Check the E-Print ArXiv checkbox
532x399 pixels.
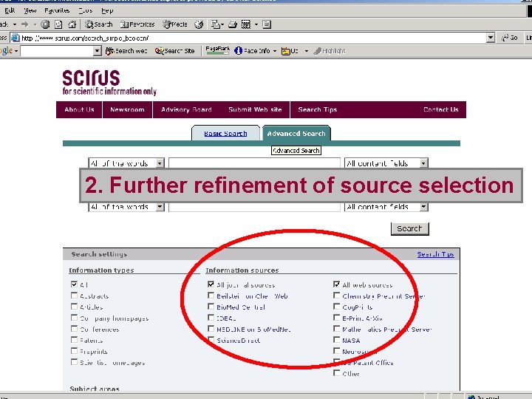pyautogui.click(x=337, y=318)
